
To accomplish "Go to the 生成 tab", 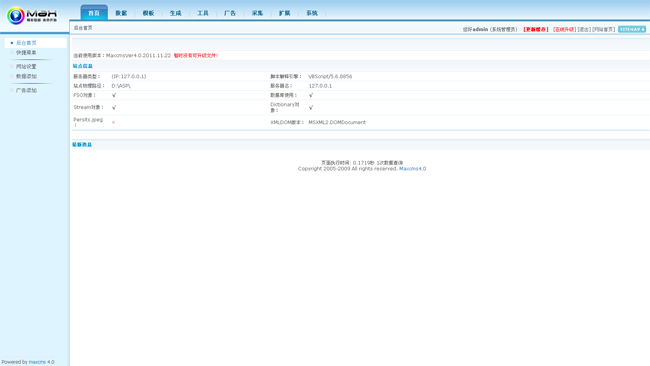I will tap(175, 13).
